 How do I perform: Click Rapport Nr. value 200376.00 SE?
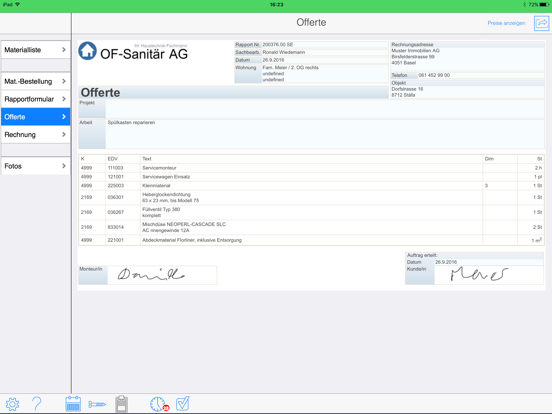[278, 45]
